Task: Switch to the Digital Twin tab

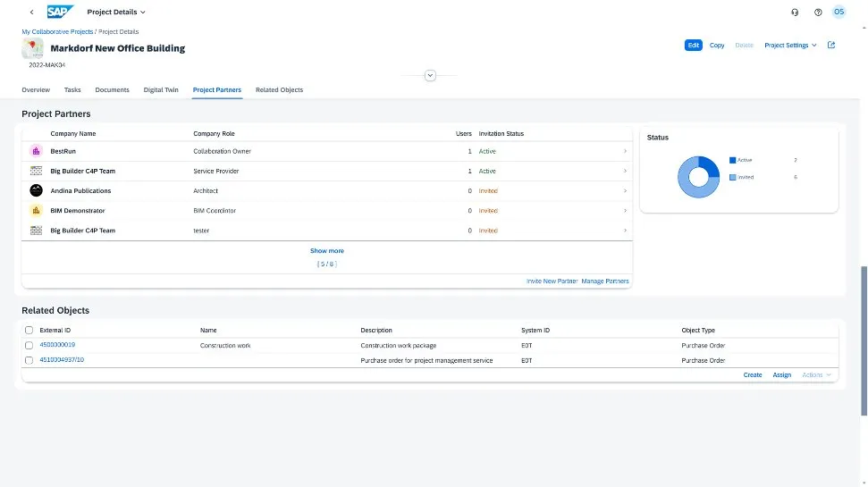Action: click(161, 89)
